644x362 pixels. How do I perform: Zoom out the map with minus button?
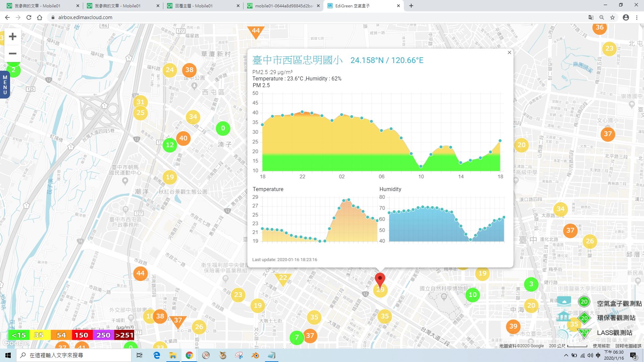(x=12, y=53)
